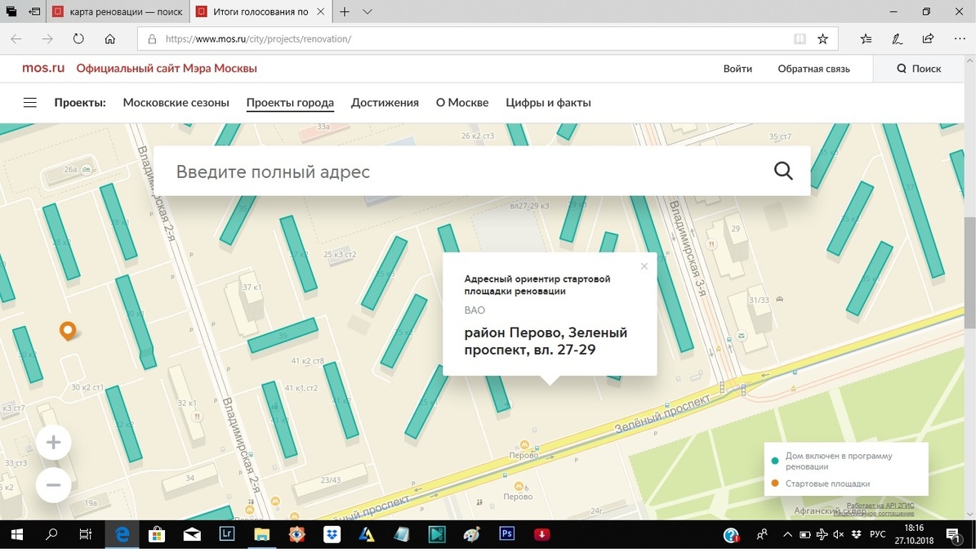Click the volume muted tray icon

[839, 535]
